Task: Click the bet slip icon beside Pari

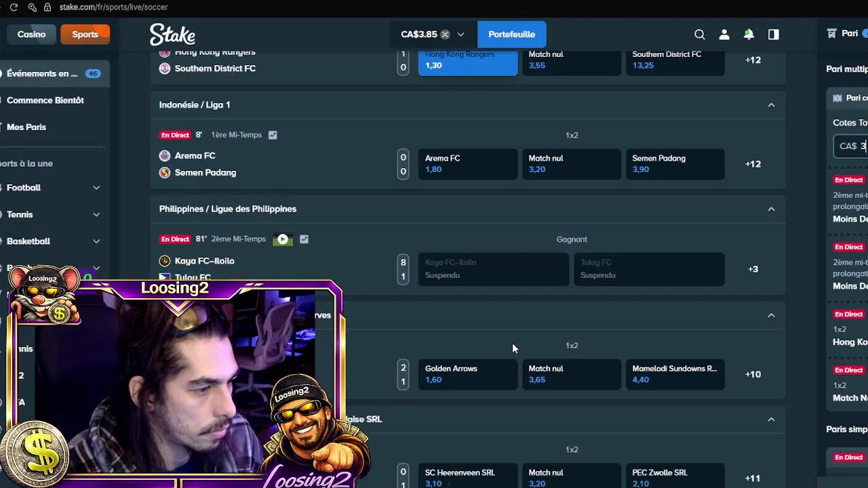Action: [x=831, y=33]
